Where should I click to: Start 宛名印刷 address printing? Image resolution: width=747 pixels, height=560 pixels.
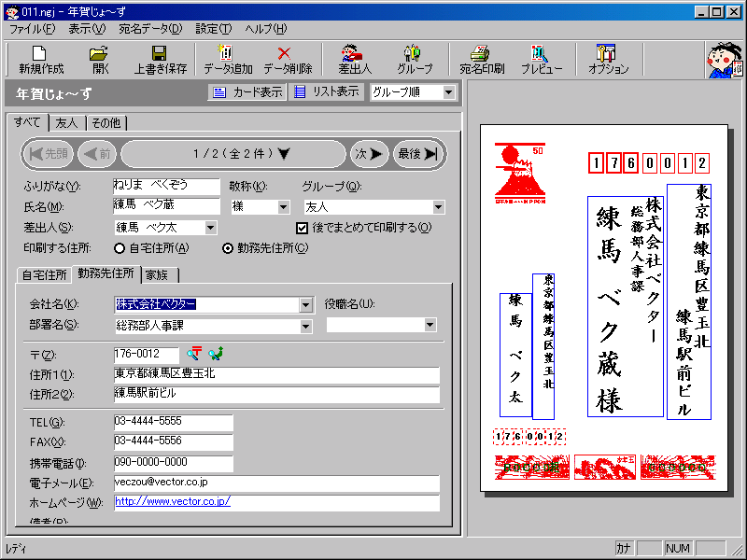tap(482, 60)
